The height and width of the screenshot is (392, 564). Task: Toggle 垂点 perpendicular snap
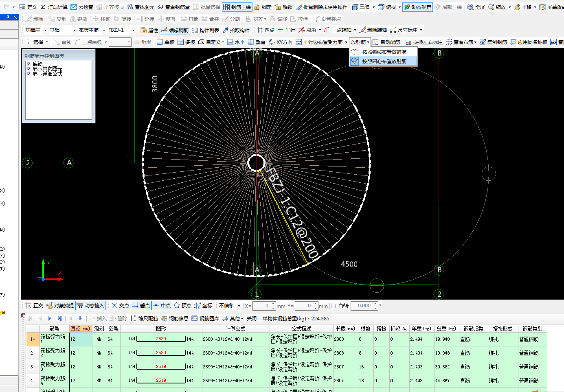click(141, 305)
